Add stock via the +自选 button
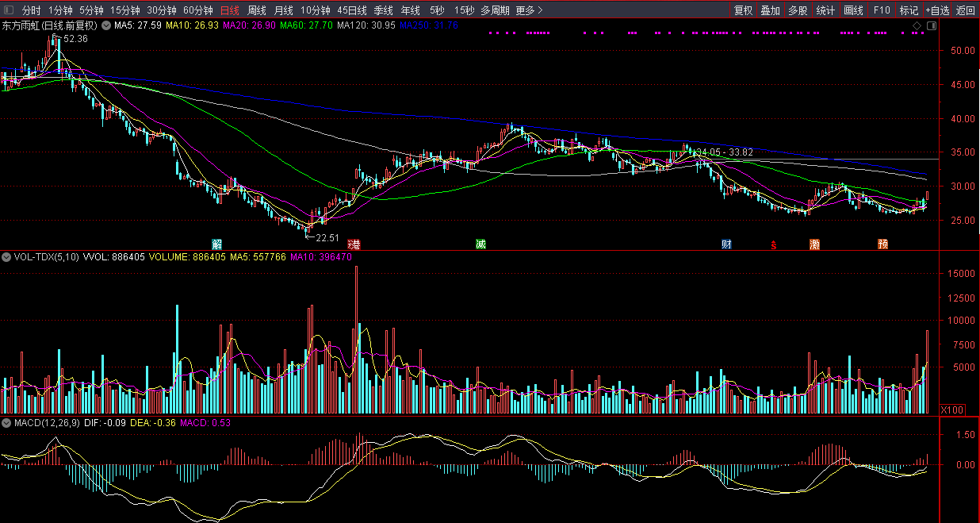This screenshot has height=523, width=980. (x=936, y=10)
